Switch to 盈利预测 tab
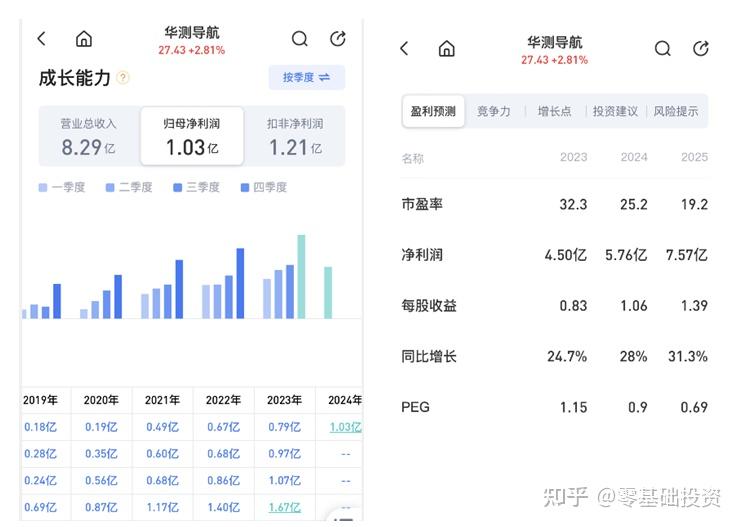Viewport: 740px width, 527px height. click(x=433, y=111)
